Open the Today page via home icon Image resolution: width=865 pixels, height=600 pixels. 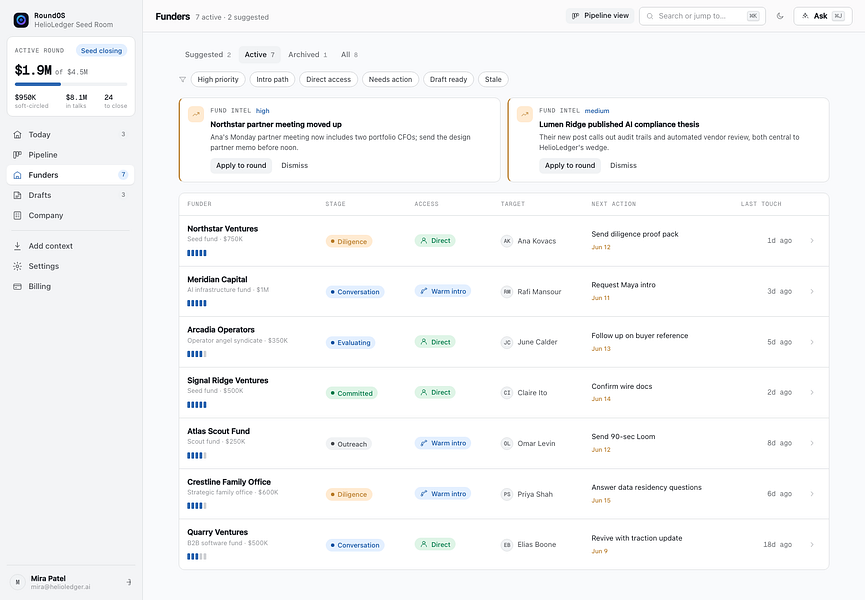pos(18,135)
